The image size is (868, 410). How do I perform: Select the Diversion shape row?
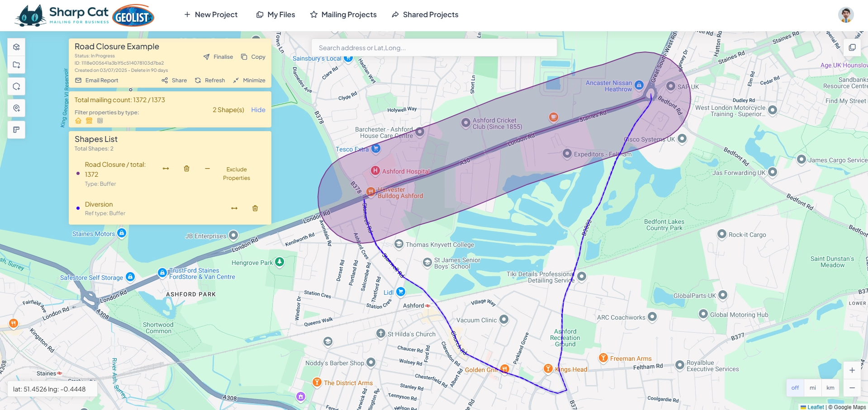coord(170,208)
